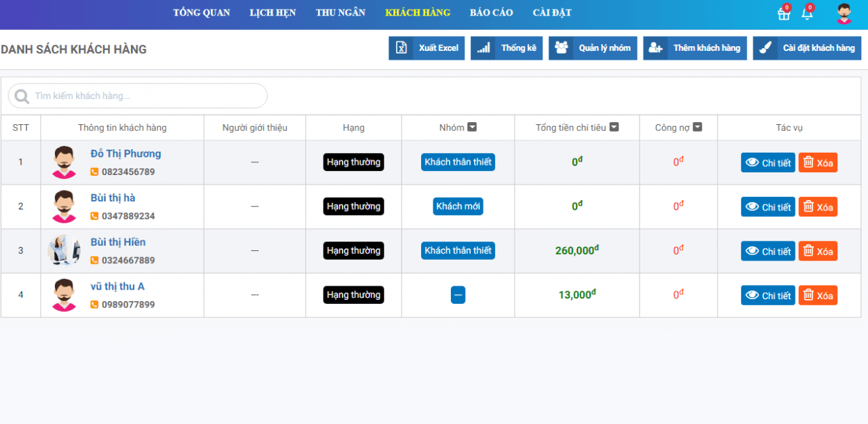Image resolution: width=868 pixels, height=424 pixels.
Task: View details for Đỗ Thị Phương
Action: coord(768,163)
